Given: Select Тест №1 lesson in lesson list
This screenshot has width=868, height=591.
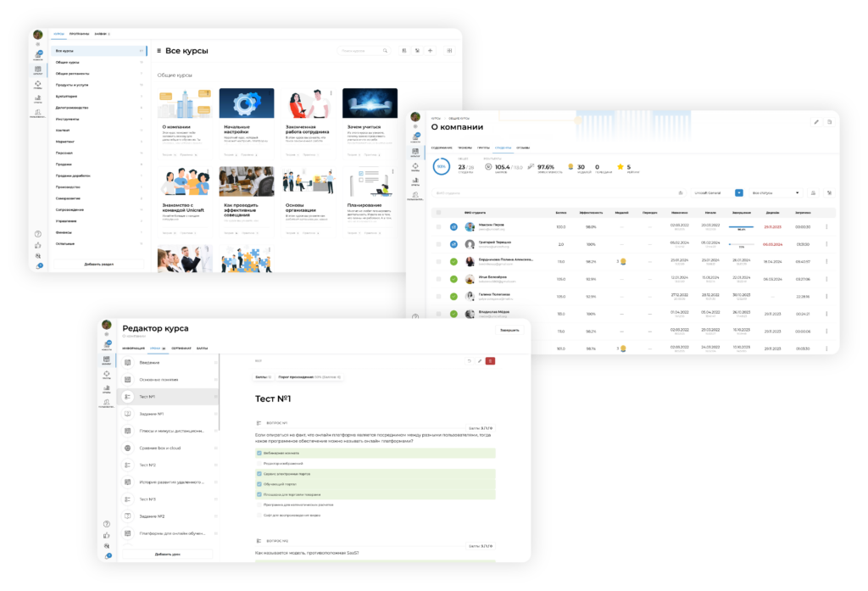Looking at the screenshot, I should pos(169,397).
